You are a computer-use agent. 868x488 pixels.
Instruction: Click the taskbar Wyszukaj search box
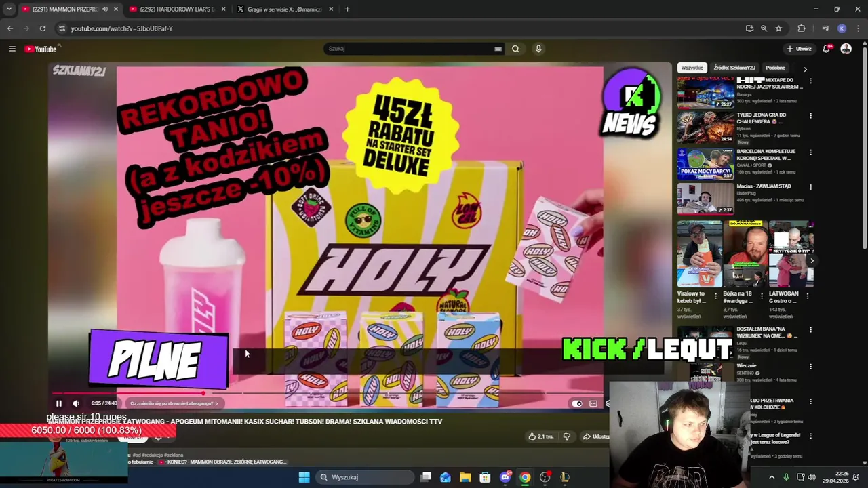coord(365,477)
